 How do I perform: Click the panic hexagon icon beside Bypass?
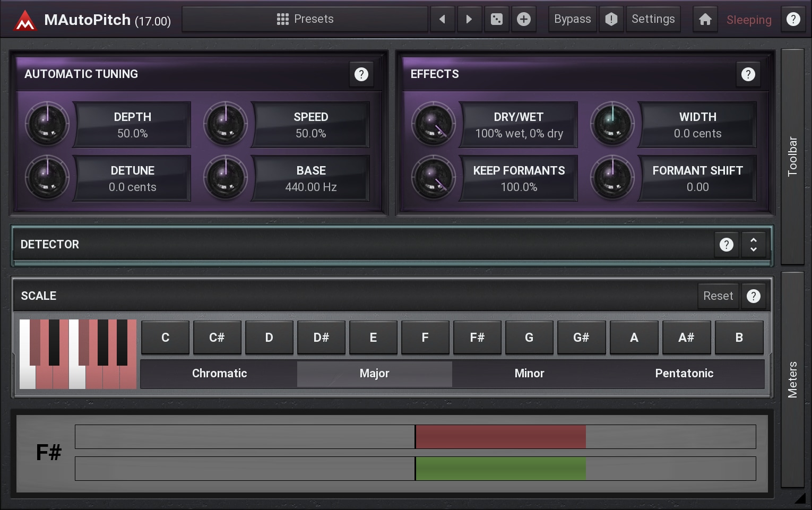611,20
